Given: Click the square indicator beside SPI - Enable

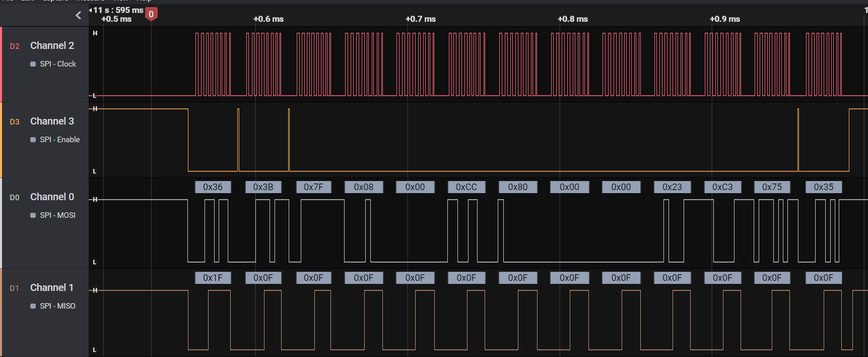Looking at the screenshot, I should tap(33, 140).
